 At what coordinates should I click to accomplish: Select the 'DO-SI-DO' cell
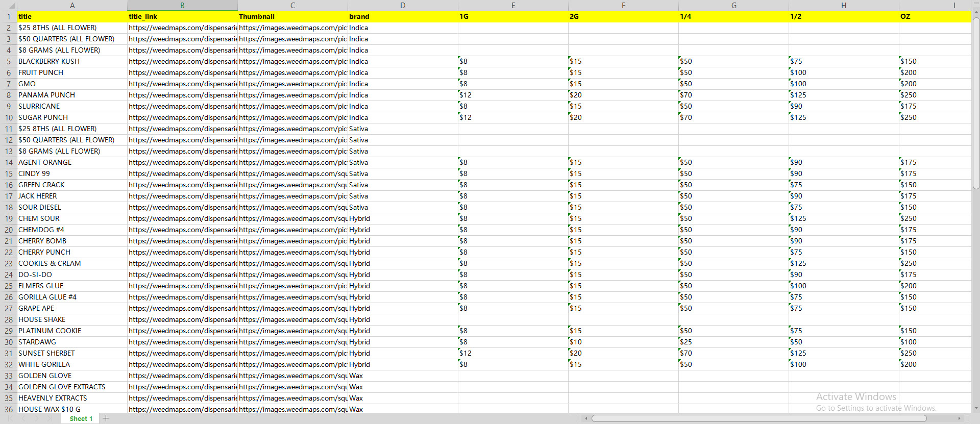(72, 275)
